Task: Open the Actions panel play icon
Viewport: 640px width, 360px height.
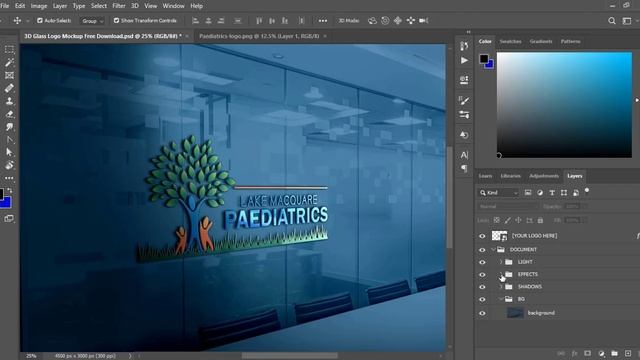Action: pos(464,60)
